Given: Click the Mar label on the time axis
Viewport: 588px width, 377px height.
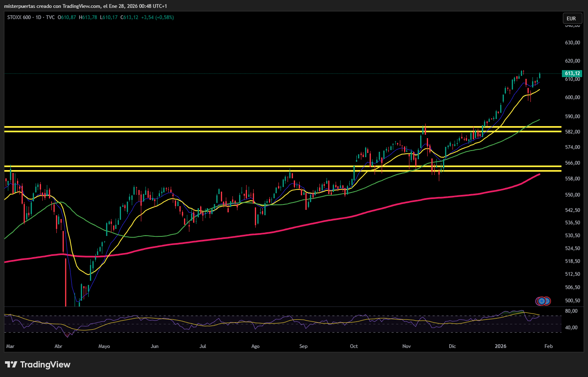Looking at the screenshot, I should point(10,346).
